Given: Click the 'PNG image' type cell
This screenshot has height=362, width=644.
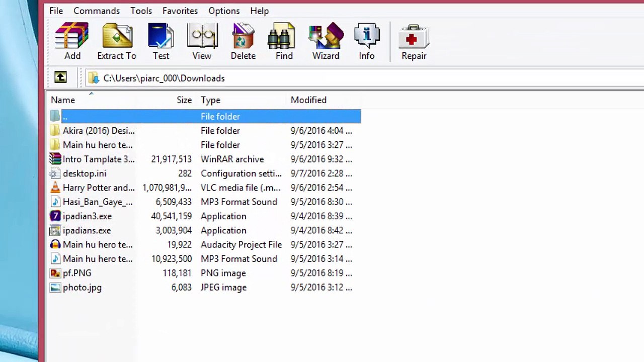Looking at the screenshot, I should [223, 273].
